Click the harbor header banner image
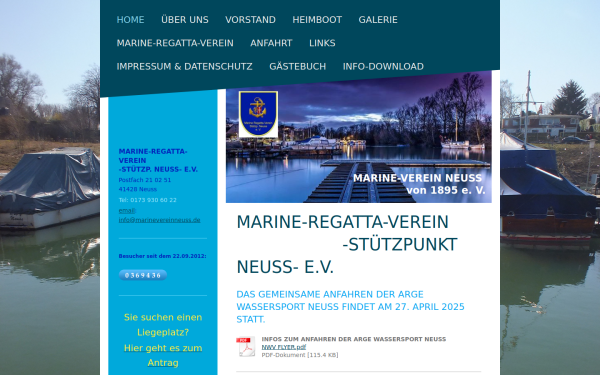 pos(359,138)
